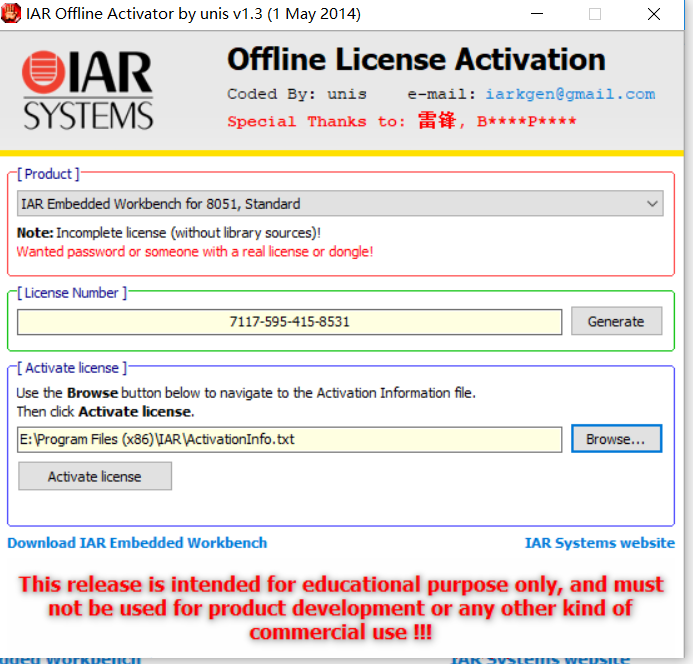
Task: Click the Generate button
Action: tap(616, 321)
